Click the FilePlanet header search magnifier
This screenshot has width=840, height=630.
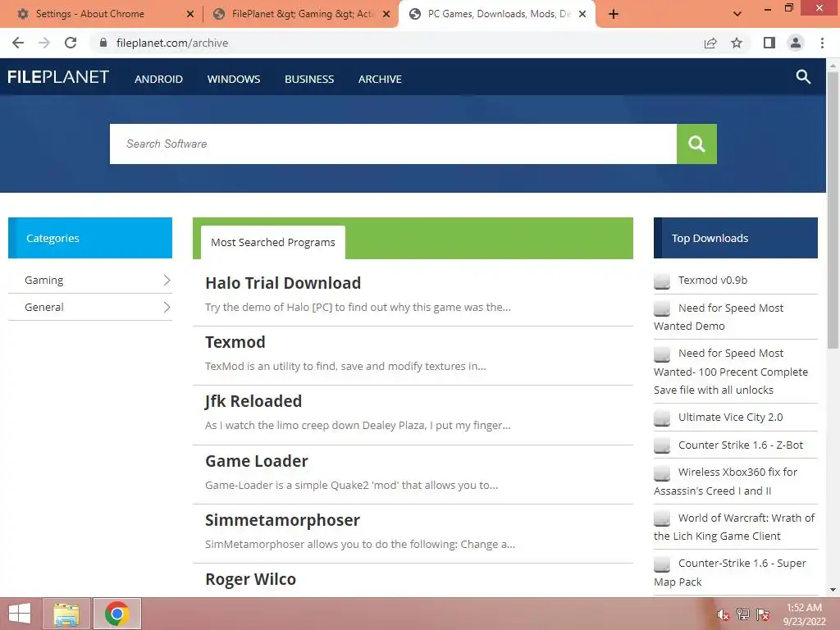[x=803, y=77]
